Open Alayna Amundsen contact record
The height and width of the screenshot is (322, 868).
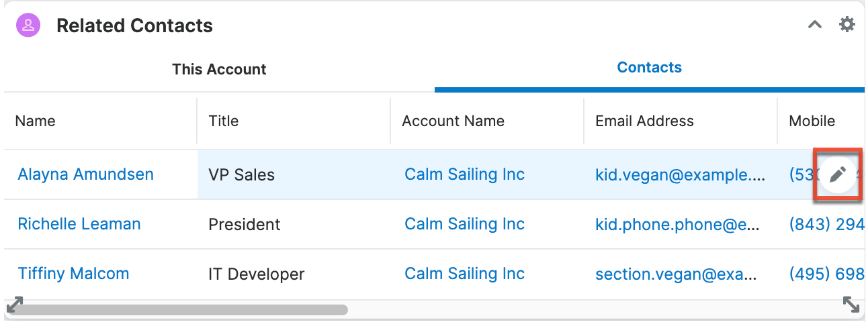(85, 174)
